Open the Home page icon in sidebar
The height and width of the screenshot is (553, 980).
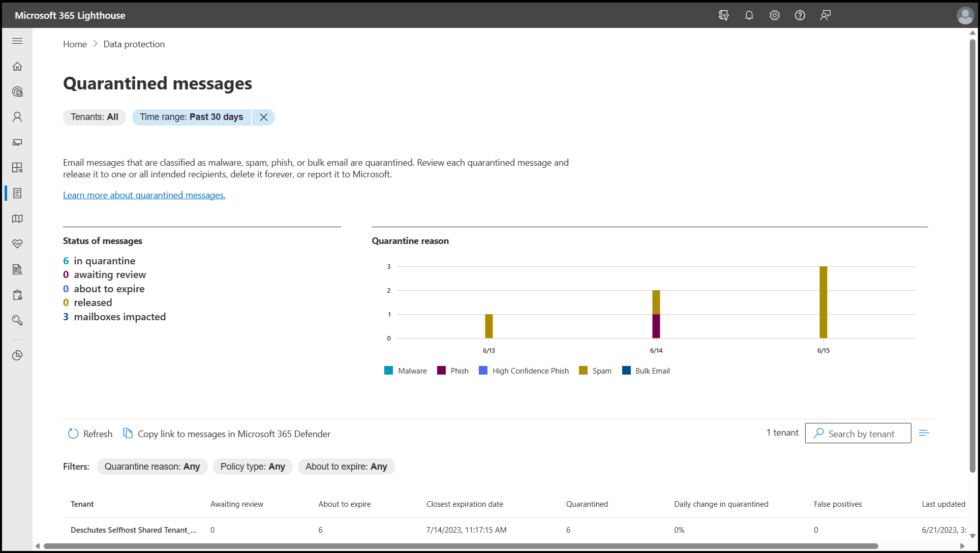click(x=17, y=66)
